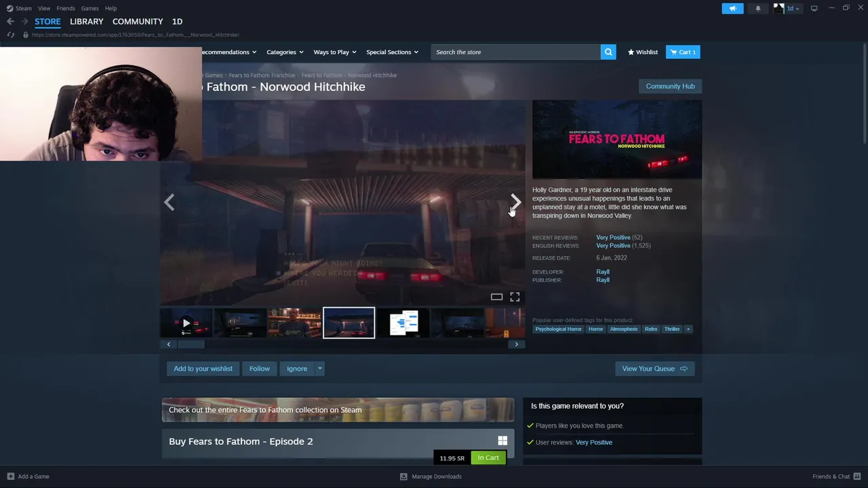868x488 pixels.
Task: Open Friends & Chat
Action: pyautogui.click(x=837, y=476)
